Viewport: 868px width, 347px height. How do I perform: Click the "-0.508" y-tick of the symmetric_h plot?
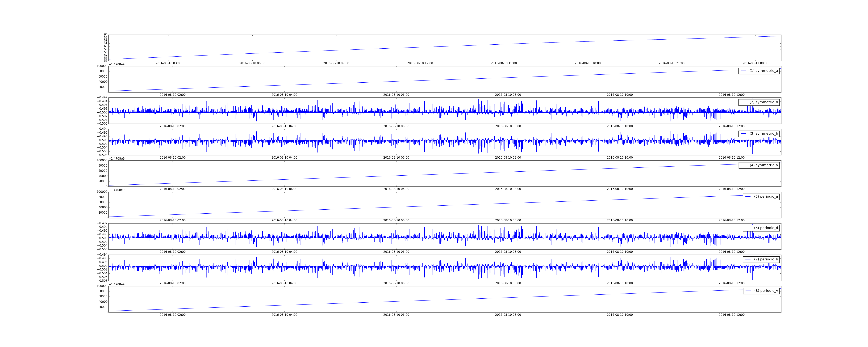(102, 155)
